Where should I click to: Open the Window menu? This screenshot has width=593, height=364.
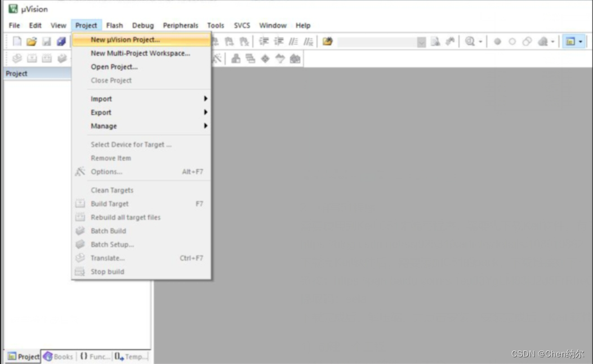coord(273,25)
